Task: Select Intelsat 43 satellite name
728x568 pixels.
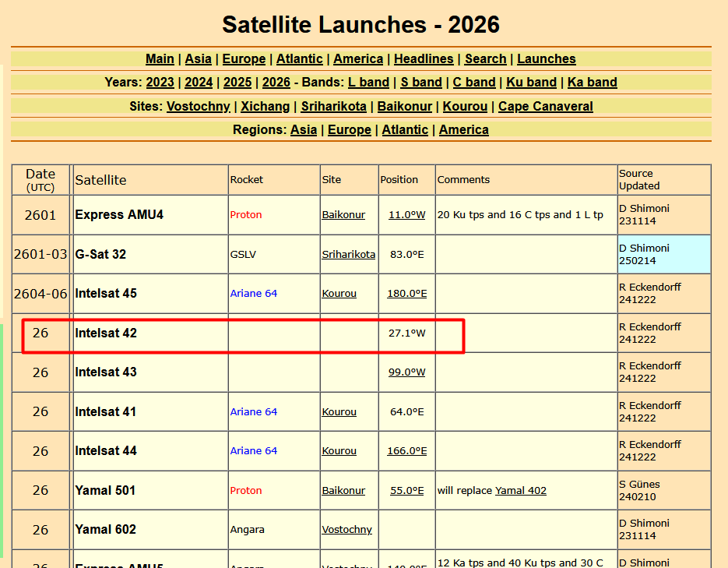Action: click(106, 372)
